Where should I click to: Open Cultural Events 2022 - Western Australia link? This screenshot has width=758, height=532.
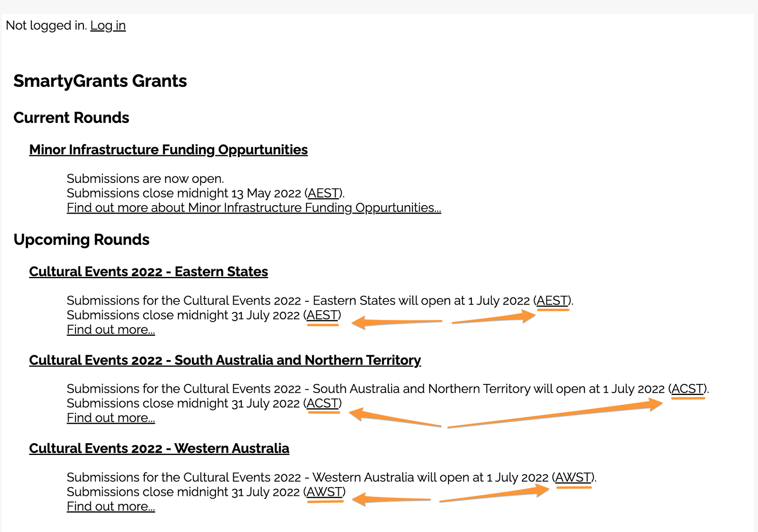point(159,448)
